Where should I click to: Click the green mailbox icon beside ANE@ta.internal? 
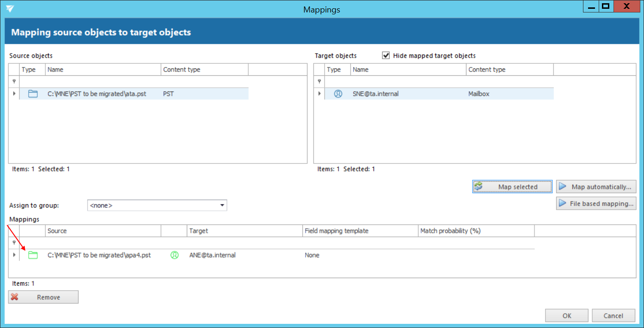pos(174,255)
